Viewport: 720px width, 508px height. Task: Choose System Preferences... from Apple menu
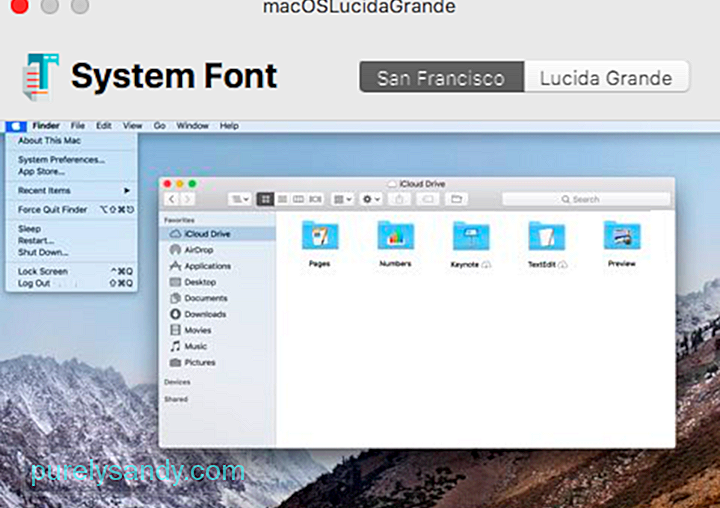(72, 159)
